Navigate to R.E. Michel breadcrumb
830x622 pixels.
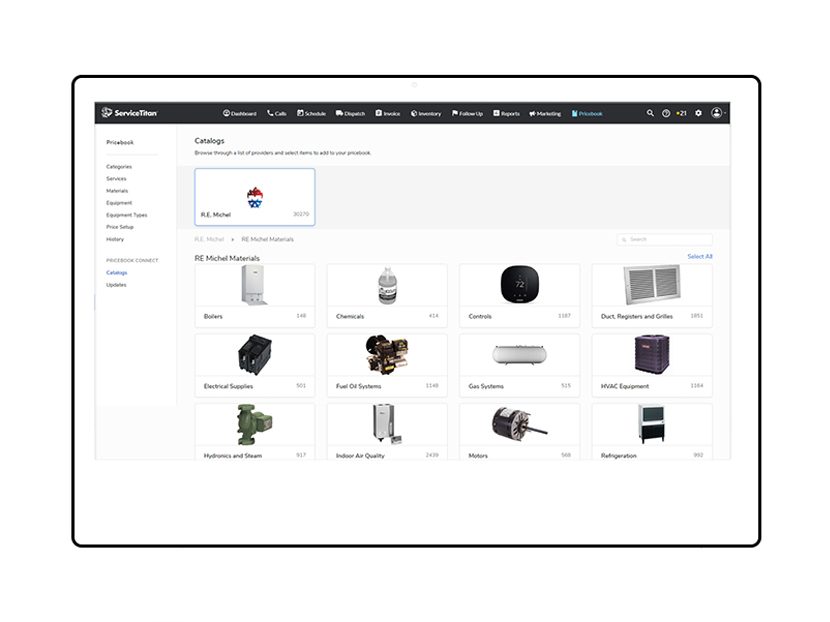209,240
